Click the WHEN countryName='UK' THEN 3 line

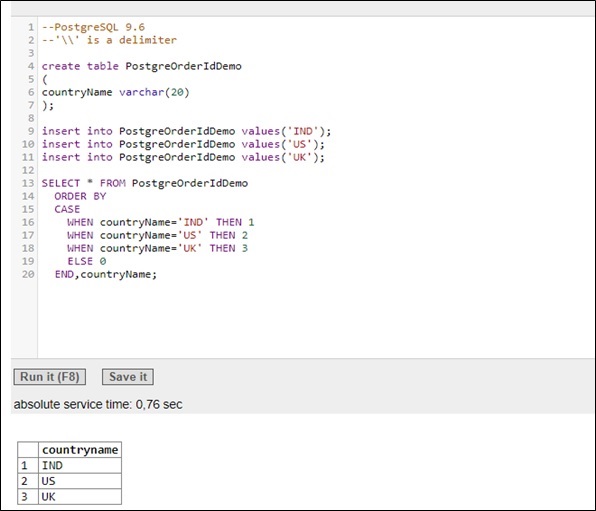[x=157, y=248]
